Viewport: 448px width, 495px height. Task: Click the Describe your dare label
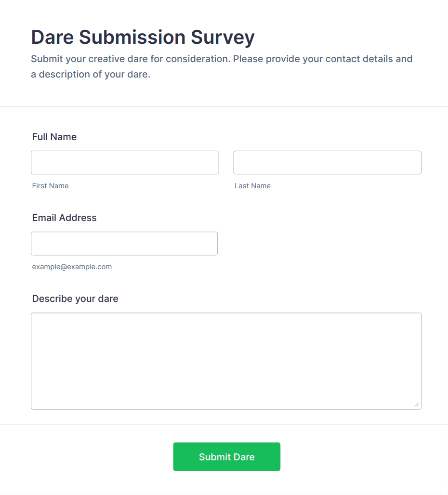pos(75,299)
